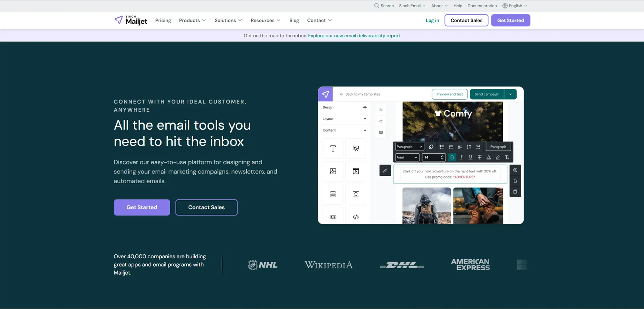This screenshot has height=309, width=644.
Task: Select the Button content block icon
Action: [x=356, y=148]
